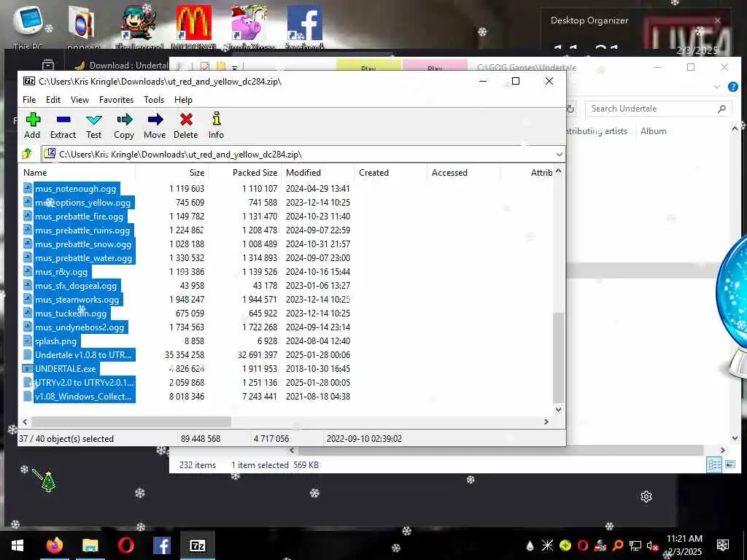Click the scroll down arrow in 7-Zip list

558,410
